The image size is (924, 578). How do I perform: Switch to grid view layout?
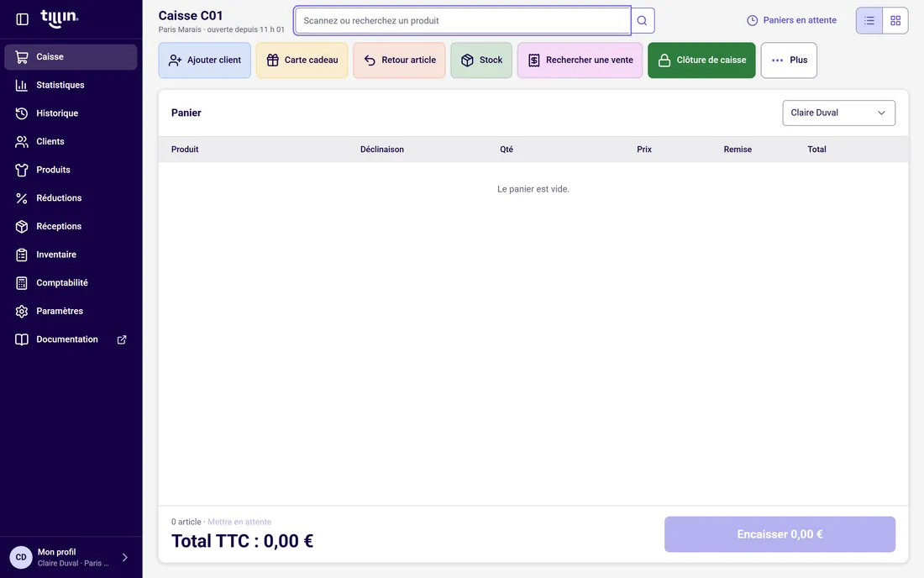pyautogui.click(x=895, y=21)
